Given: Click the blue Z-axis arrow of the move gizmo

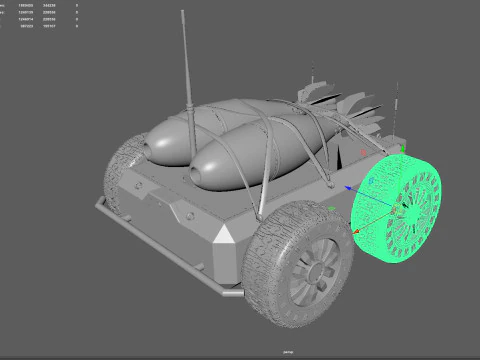Looking at the screenshot, I should pyautogui.click(x=348, y=188).
